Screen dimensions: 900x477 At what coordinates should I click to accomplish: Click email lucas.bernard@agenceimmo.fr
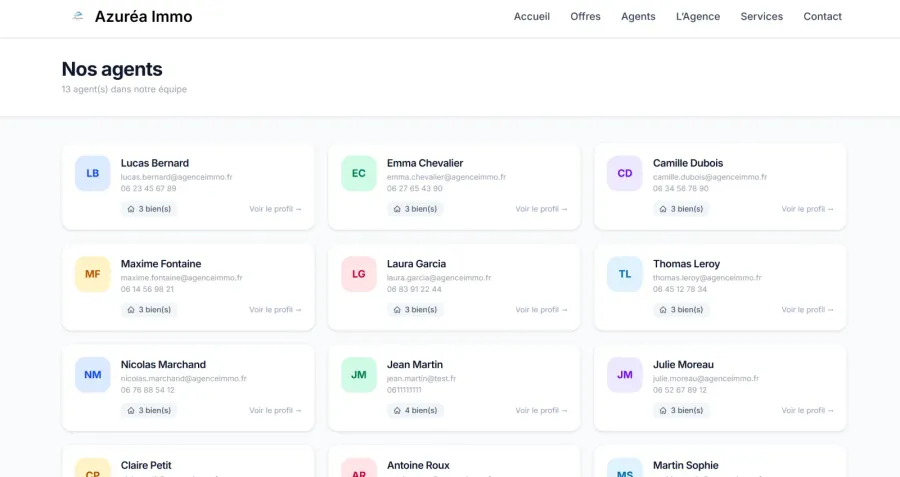(176, 177)
